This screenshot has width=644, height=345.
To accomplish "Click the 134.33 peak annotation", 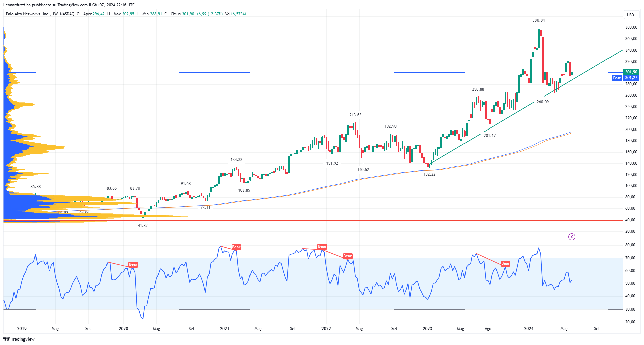I will [236, 160].
